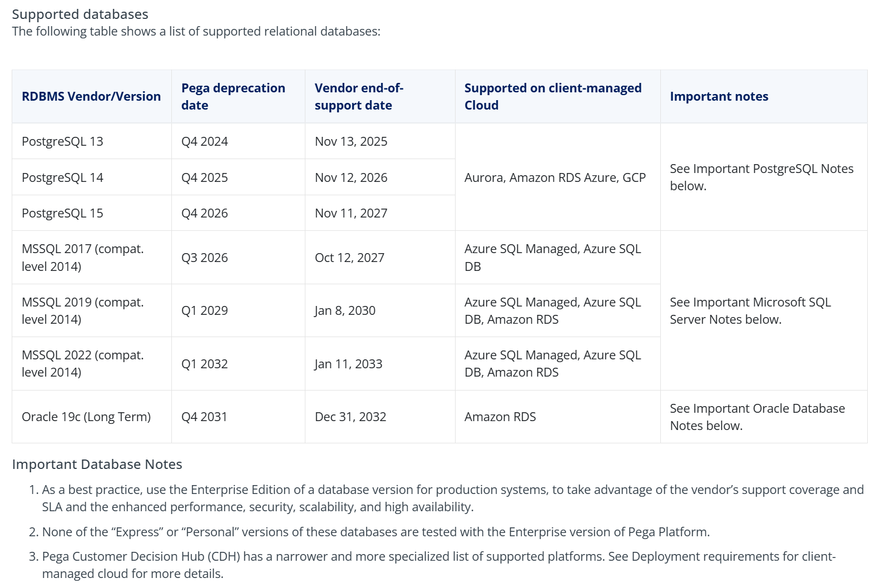Click the 'Supported databases' heading
Image resolution: width=870 pixels, height=588 pixels.
coord(80,14)
